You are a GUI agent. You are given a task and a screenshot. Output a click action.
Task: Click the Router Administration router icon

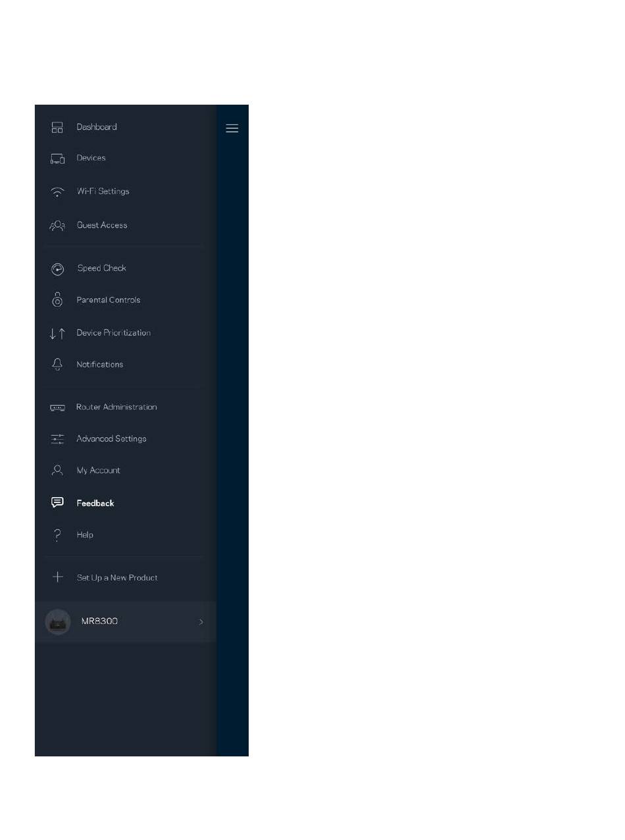coord(57,408)
